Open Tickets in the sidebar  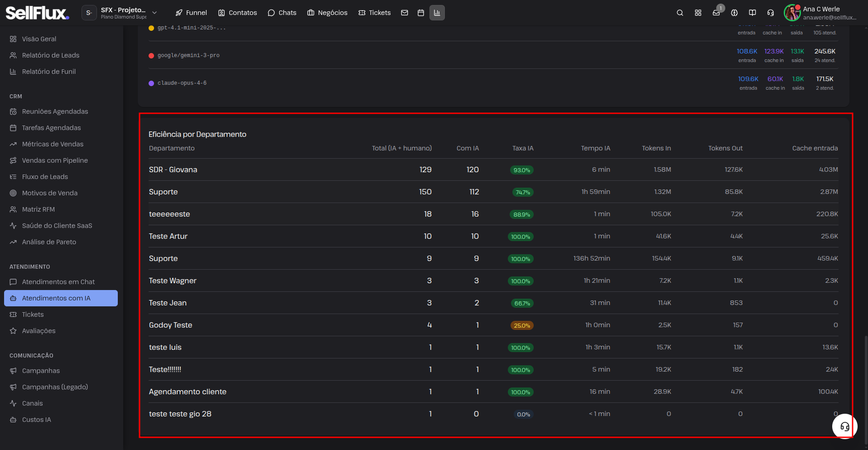point(61,315)
